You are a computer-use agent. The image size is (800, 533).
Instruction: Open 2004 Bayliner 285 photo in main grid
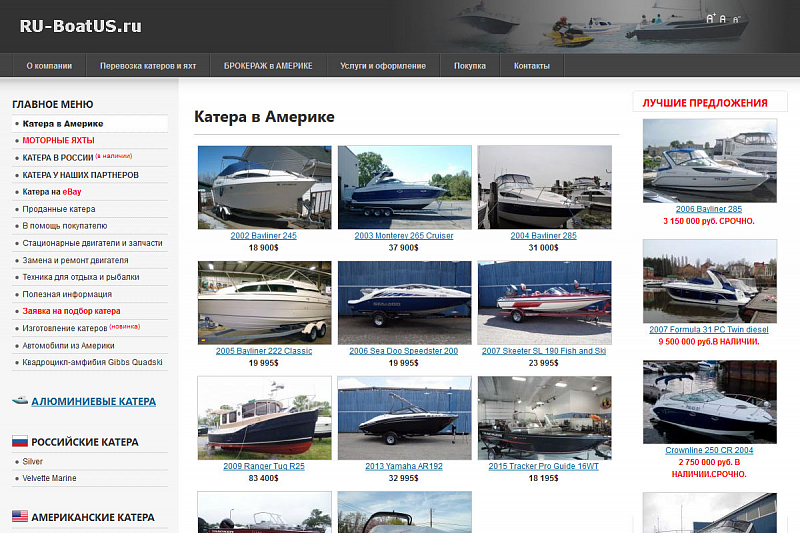point(544,187)
